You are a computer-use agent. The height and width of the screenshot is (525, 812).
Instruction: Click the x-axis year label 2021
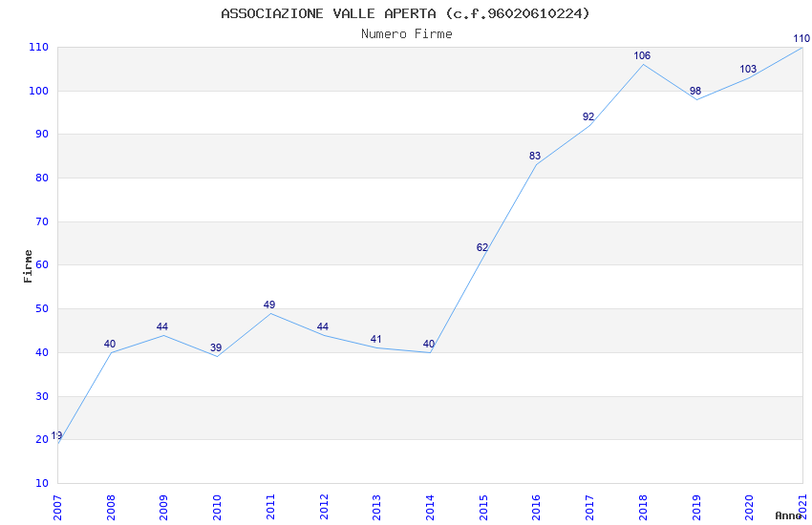click(802, 507)
